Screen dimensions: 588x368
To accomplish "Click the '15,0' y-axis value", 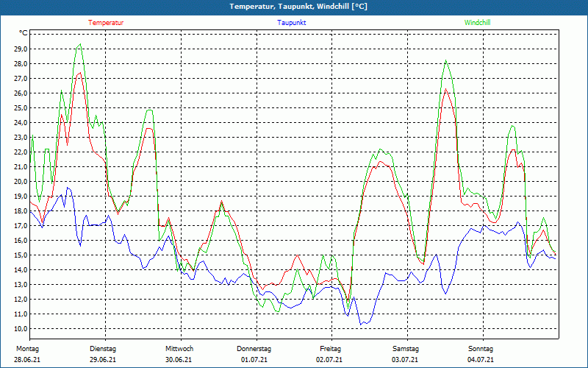I will point(21,255).
